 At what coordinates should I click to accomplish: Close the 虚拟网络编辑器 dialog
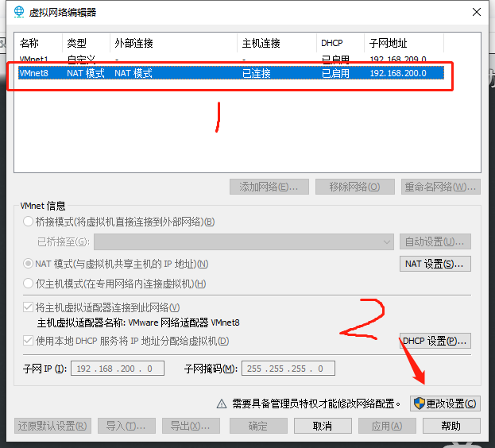pos(477,12)
